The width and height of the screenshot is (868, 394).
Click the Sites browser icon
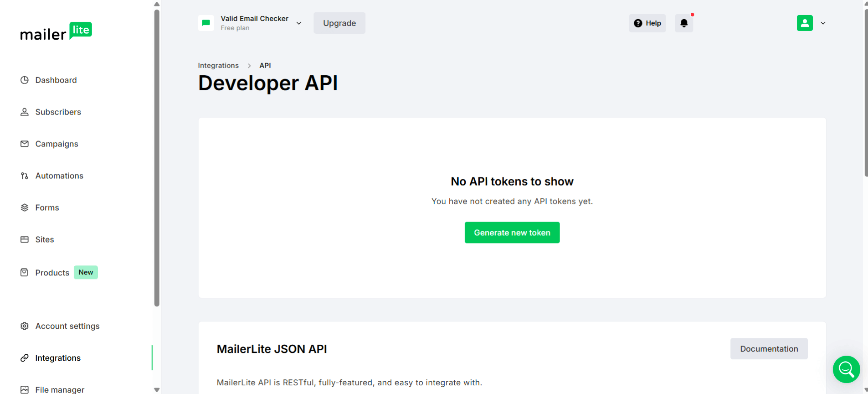click(25, 240)
